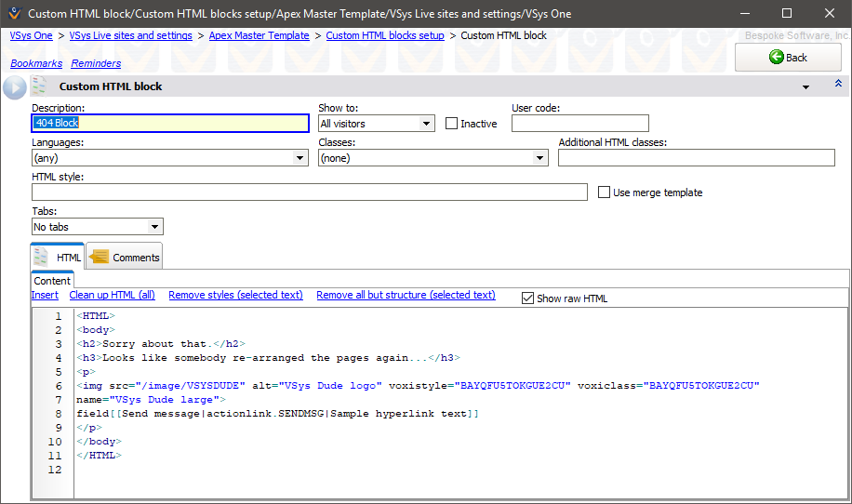
Task: Enable Use merge template checkbox
Action: (x=605, y=192)
